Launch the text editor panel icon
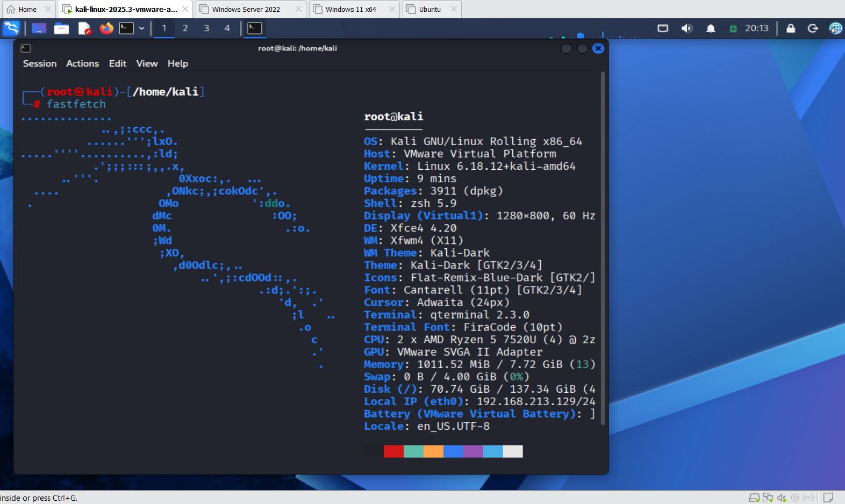Viewport: 845px width, 504px height. pyautogui.click(x=84, y=28)
